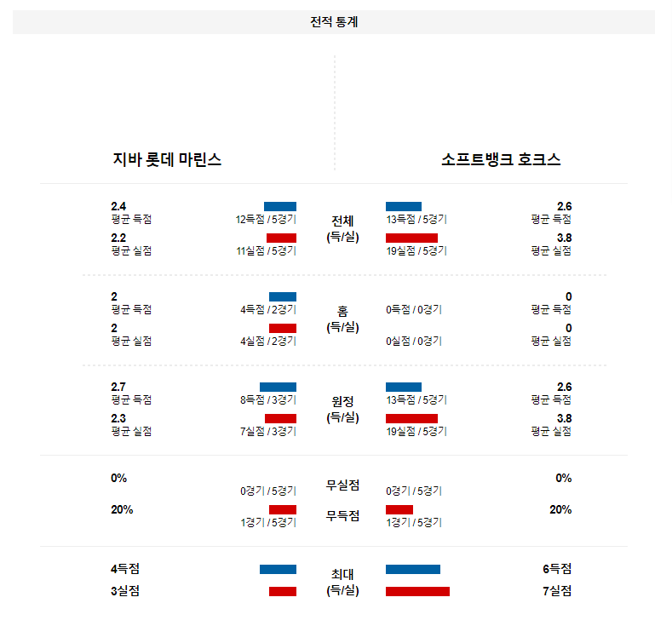Open the 지바 롯데 마린스 team name
This screenshot has height=626, width=672.
coord(167,159)
